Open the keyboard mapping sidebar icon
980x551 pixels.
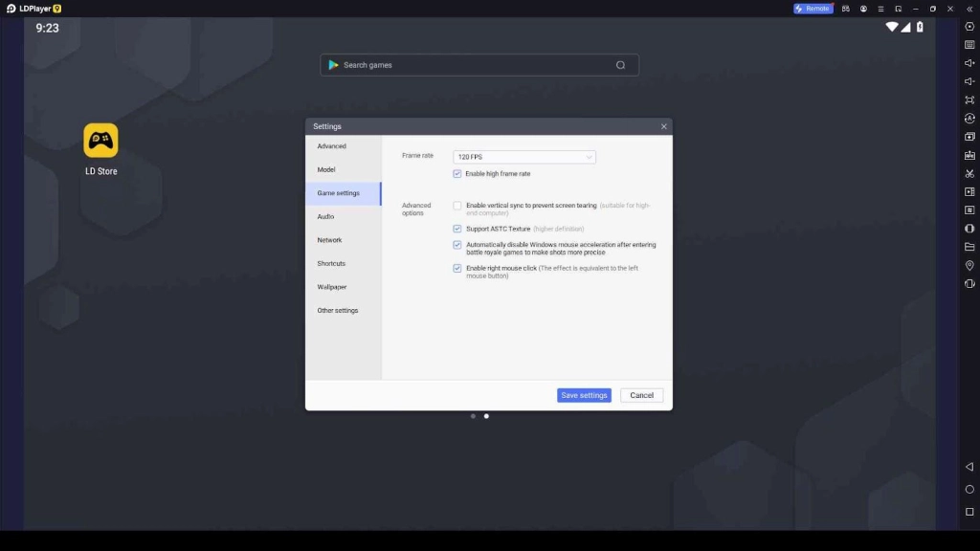[x=969, y=45]
